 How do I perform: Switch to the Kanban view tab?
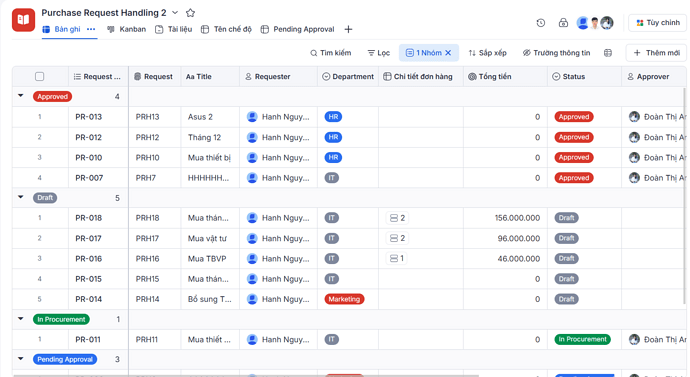[126, 29]
